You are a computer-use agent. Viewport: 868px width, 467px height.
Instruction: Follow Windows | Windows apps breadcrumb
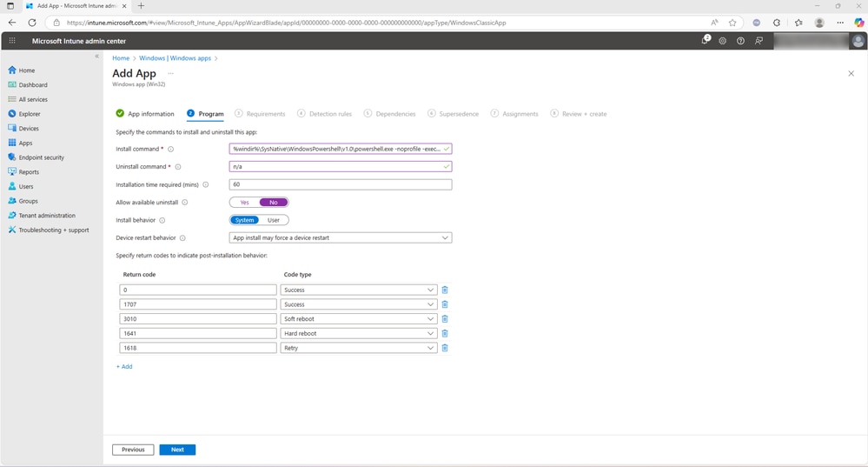pos(175,58)
